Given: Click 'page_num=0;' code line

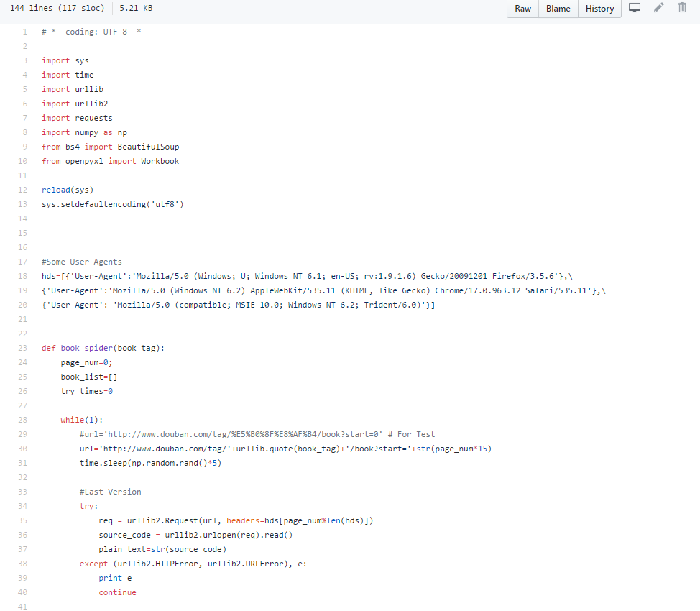Looking at the screenshot, I should tap(87, 362).
